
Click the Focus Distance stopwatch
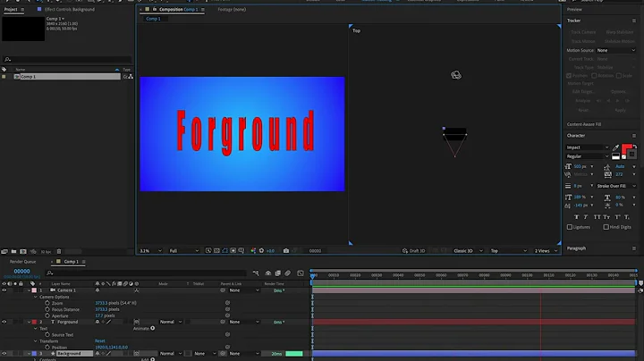pyautogui.click(x=47, y=309)
